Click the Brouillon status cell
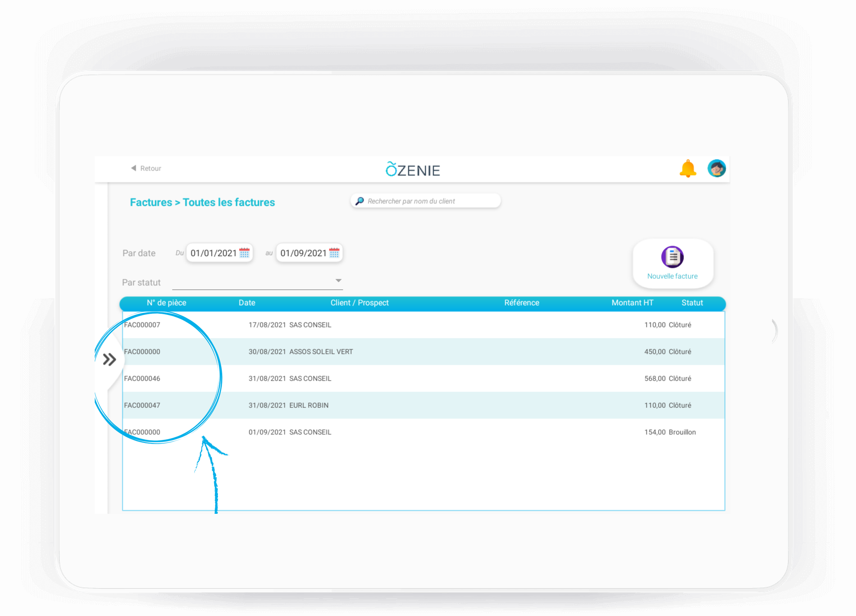Viewport: 856px width, 616px height. pos(682,432)
